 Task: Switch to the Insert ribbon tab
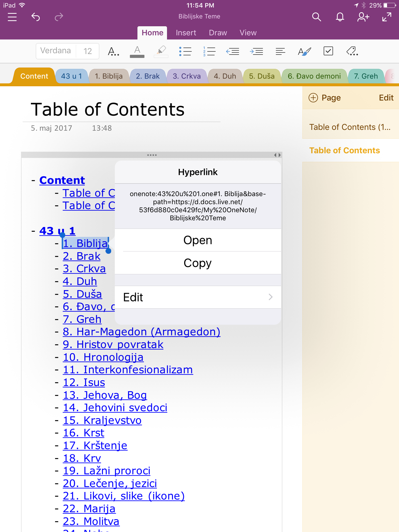coord(186,33)
